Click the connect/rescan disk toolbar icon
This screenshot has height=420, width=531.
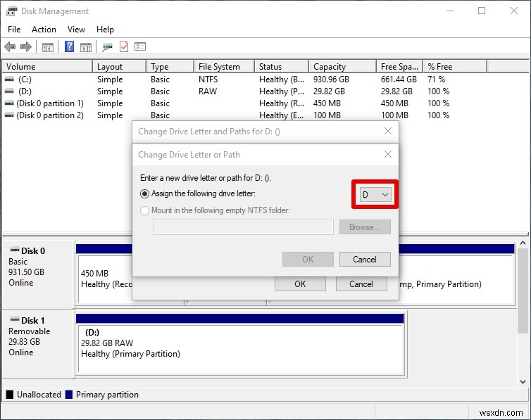click(x=107, y=46)
